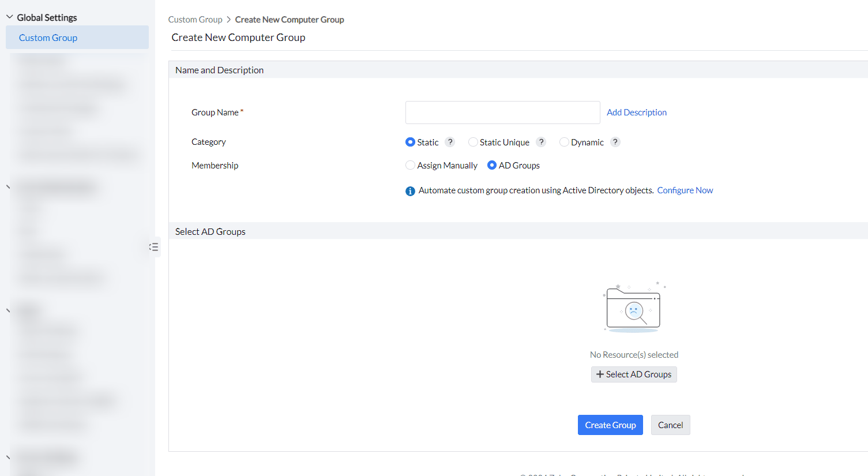
Task: Open the Configure Now link
Action: [685, 190]
